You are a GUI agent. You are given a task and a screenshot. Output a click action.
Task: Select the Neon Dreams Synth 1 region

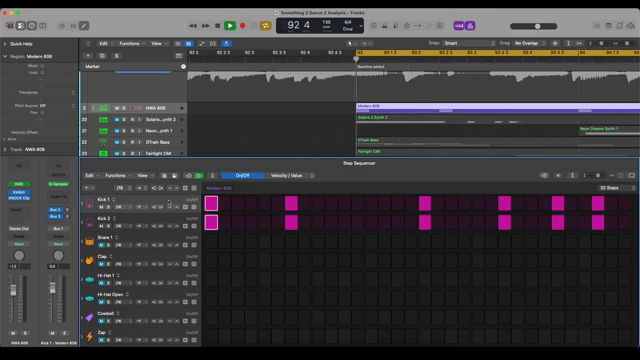(609, 131)
